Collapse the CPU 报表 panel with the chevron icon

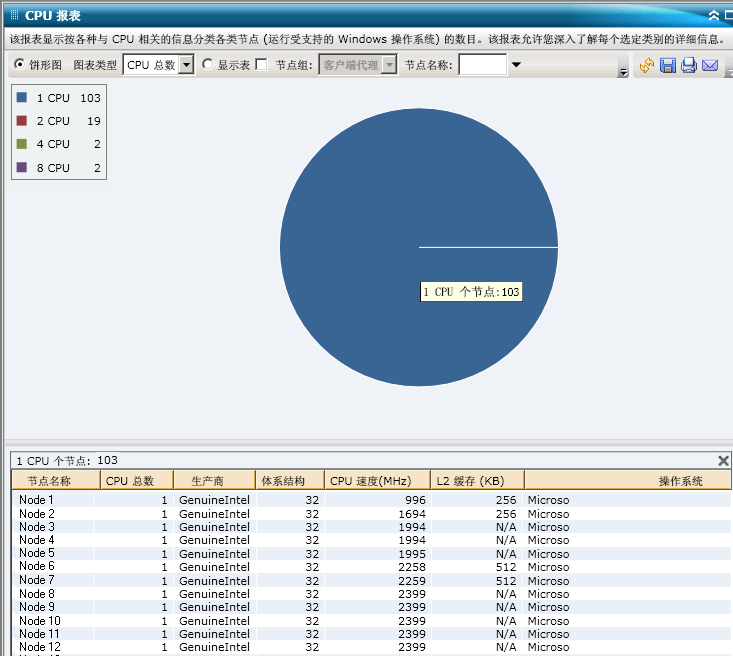[714, 16]
